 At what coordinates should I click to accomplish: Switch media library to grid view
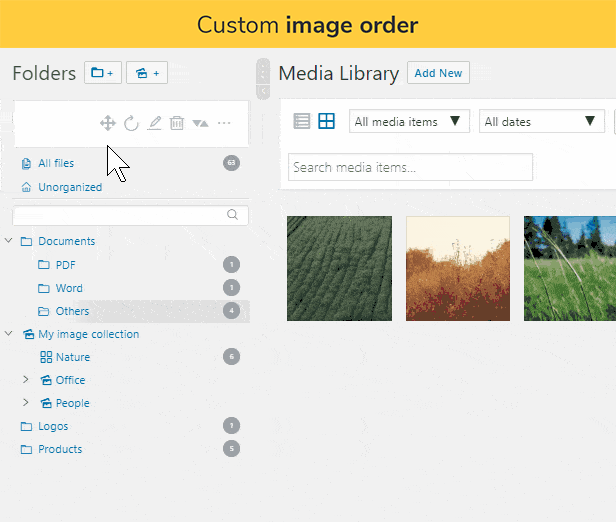click(326, 121)
